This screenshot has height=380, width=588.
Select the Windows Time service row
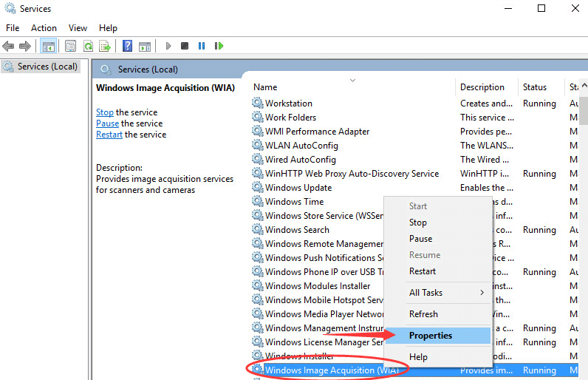[317, 201]
